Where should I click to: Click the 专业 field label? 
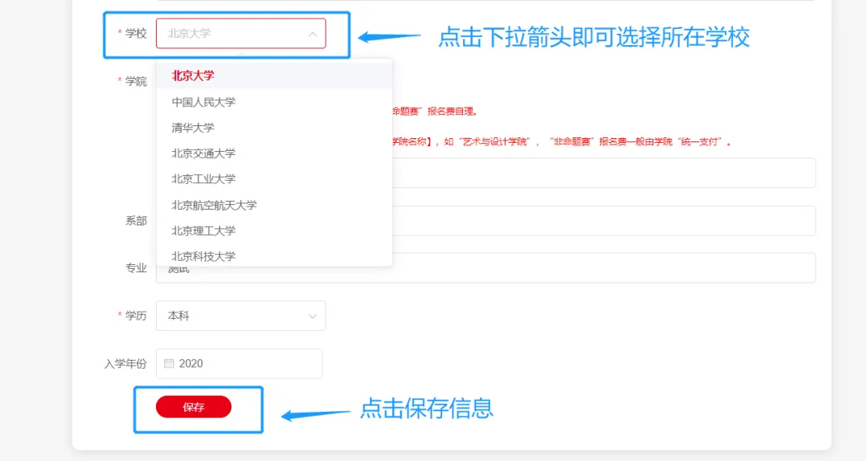pos(136,268)
